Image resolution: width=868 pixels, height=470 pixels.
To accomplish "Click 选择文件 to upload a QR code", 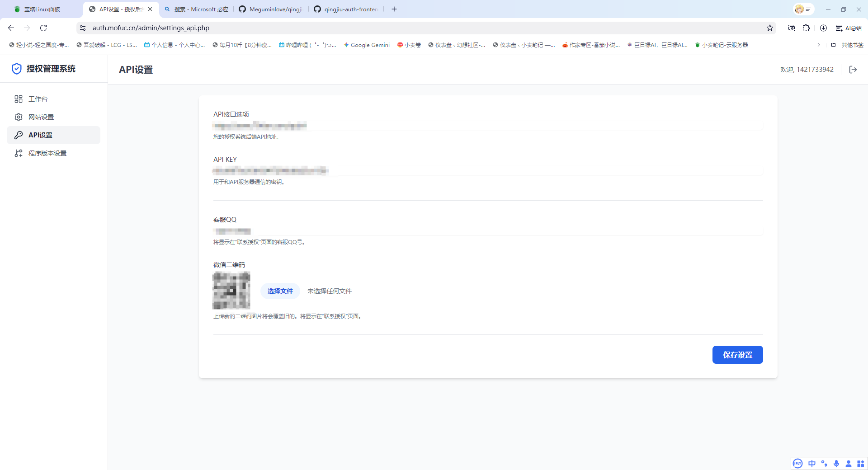I will pyautogui.click(x=280, y=291).
